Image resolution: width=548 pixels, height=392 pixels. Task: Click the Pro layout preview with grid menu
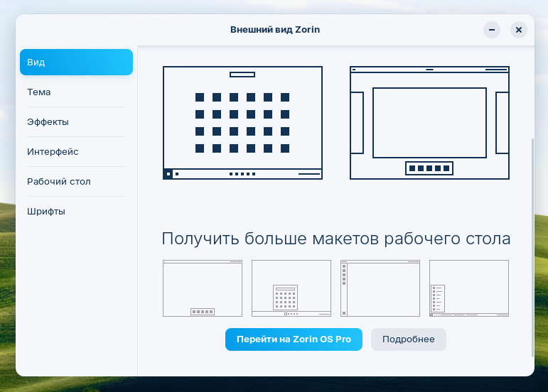coord(291,288)
